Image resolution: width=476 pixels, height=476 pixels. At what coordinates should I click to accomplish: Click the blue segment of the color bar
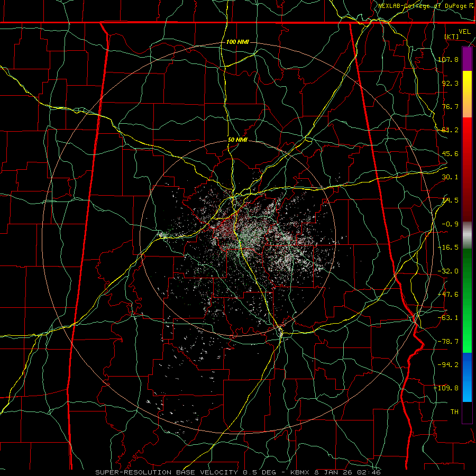pyautogui.click(x=467, y=377)
